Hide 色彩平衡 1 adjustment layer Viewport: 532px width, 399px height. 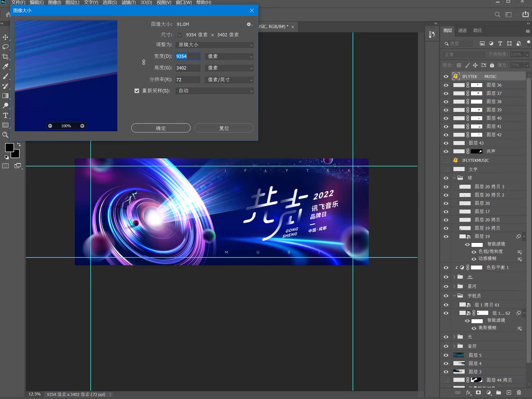click(x=446, y=268)
